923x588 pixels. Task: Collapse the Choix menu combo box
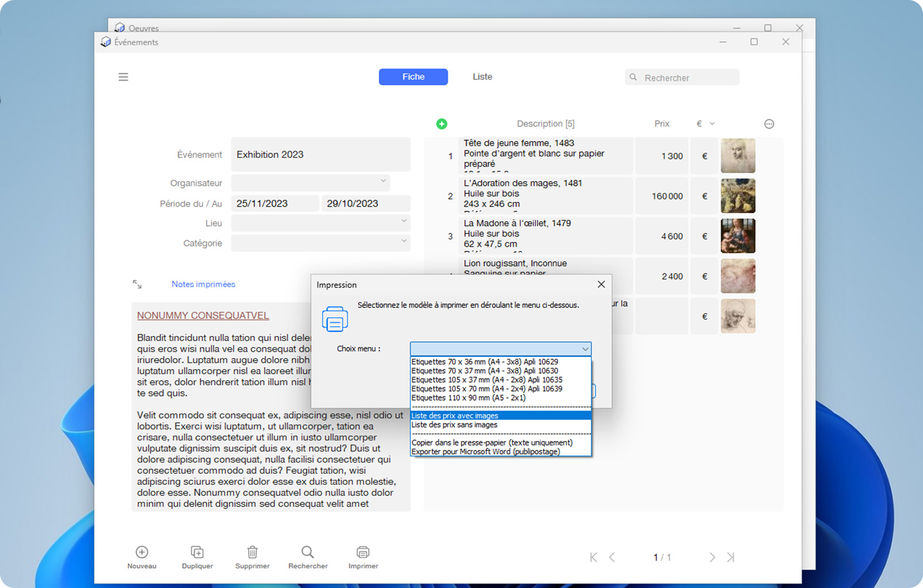[x=585, y=349]
